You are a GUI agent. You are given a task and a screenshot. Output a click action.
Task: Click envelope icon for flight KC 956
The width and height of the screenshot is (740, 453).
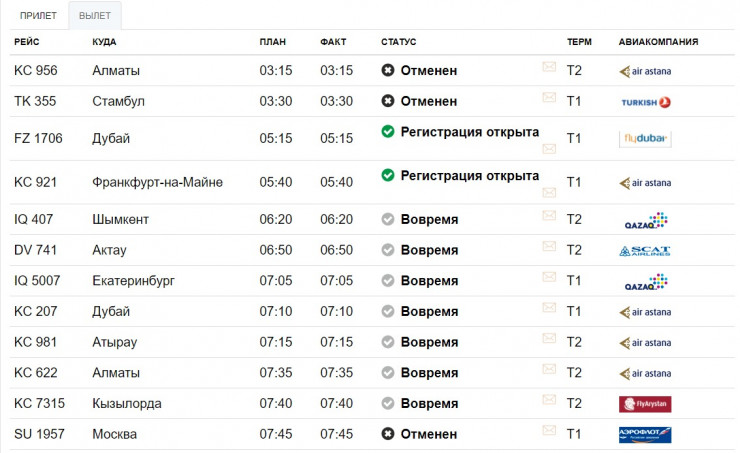tap(549, 67)
